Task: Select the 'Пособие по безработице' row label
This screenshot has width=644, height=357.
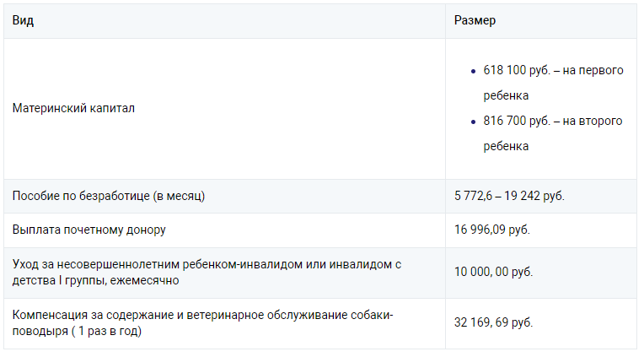Action: pyautogui.click(x=81, y=196)
